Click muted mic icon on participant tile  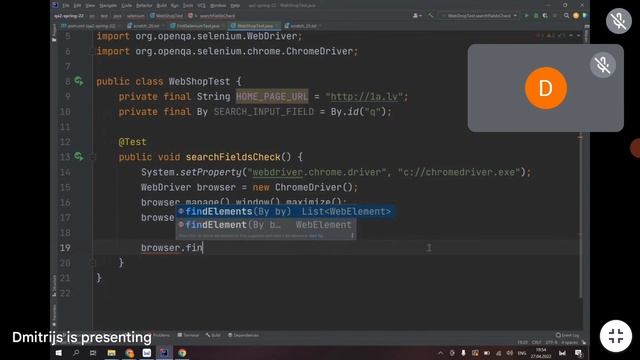tap(602, 65)
